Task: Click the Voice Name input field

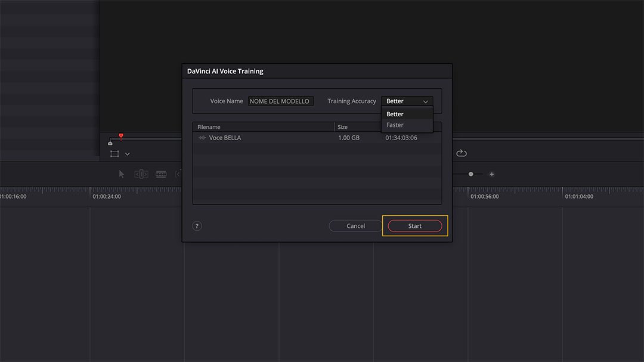Action: [280, 101]
